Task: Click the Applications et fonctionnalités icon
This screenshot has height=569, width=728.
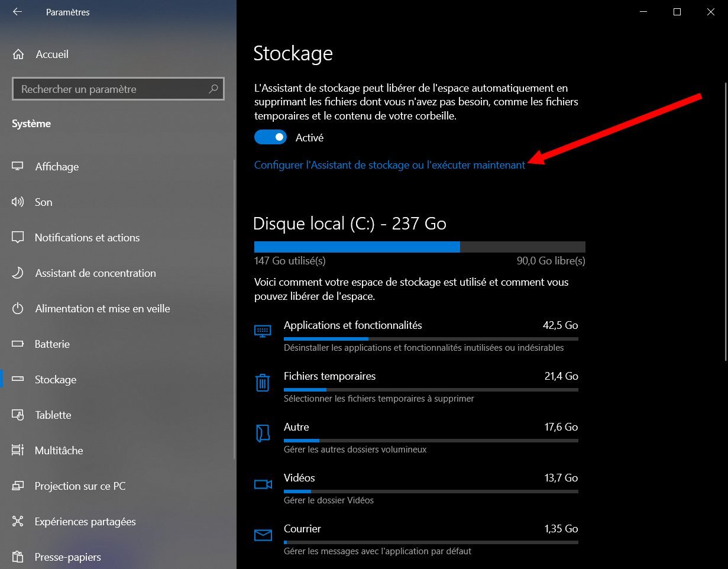Action: coord(263,331)
